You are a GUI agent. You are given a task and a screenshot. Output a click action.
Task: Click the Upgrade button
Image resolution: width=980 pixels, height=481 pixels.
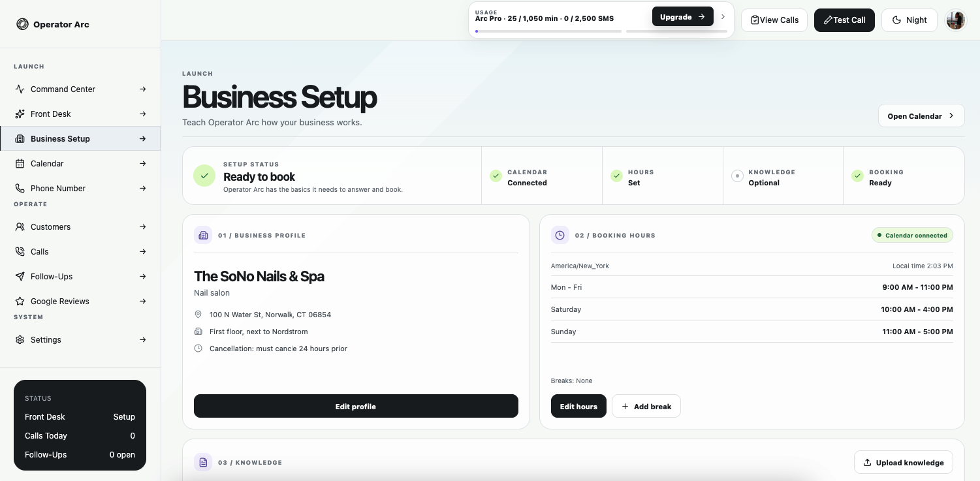(682, 16)
